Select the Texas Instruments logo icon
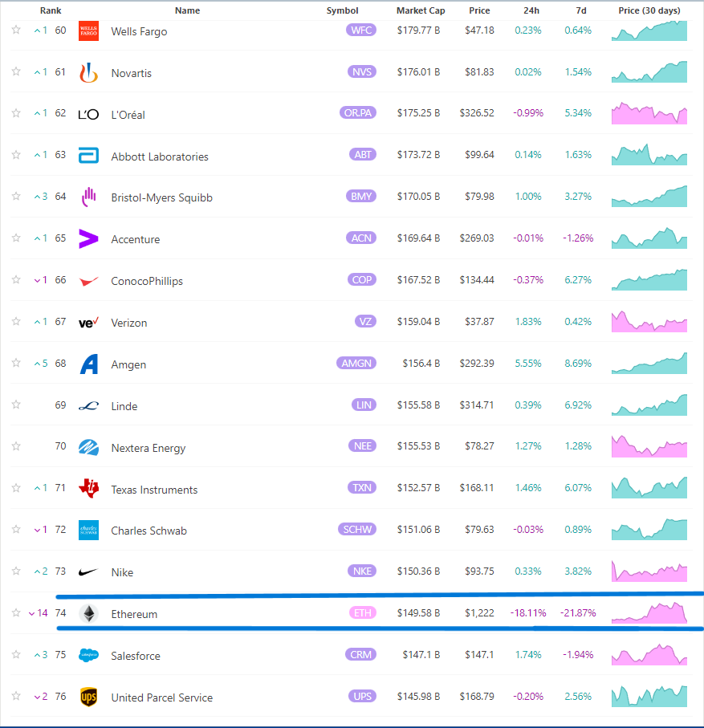This screenshot has width=704, height=728. click(x=88, y=489)
